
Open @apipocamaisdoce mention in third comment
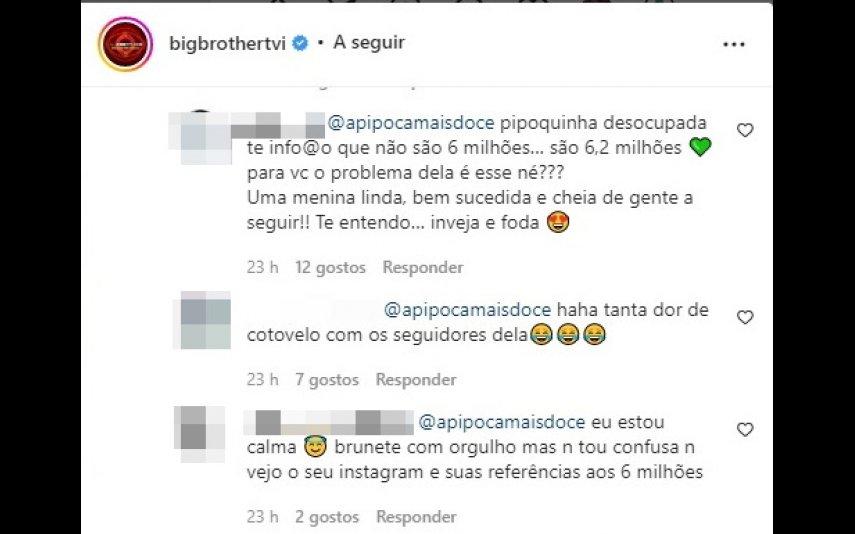tap(502, 422)
